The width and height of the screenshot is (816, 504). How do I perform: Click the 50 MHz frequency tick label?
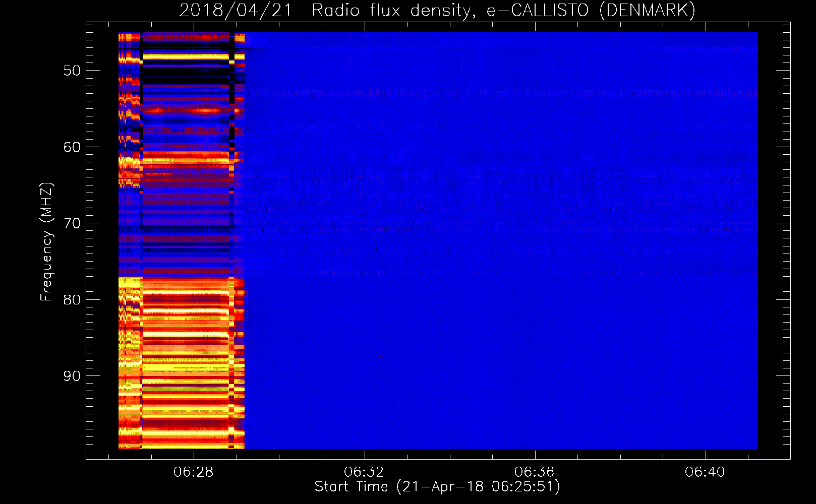(72, 71)
